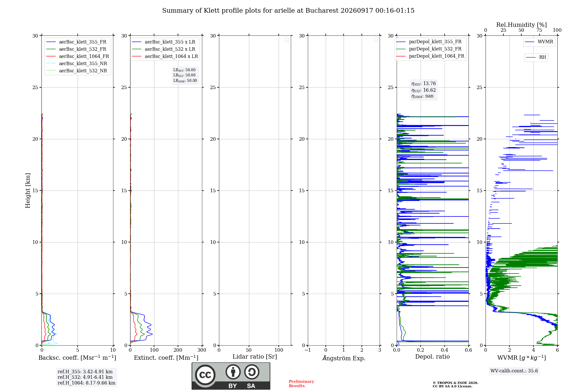Click the LR532: 50.00 annotation

184,75
